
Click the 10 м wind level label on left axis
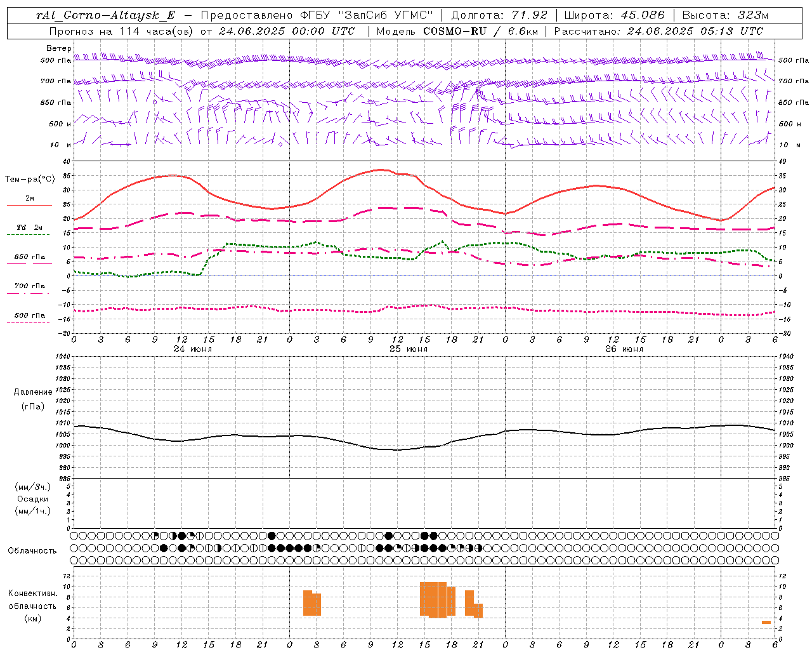(x=60, y=145)
